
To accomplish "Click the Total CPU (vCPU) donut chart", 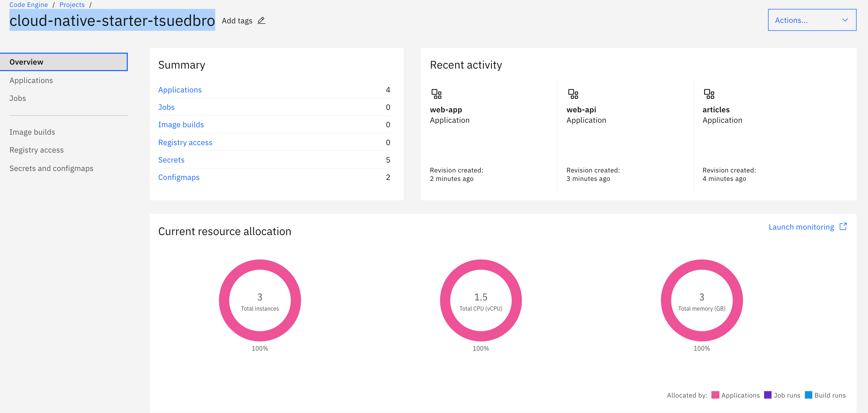I will tap(481, 300).
